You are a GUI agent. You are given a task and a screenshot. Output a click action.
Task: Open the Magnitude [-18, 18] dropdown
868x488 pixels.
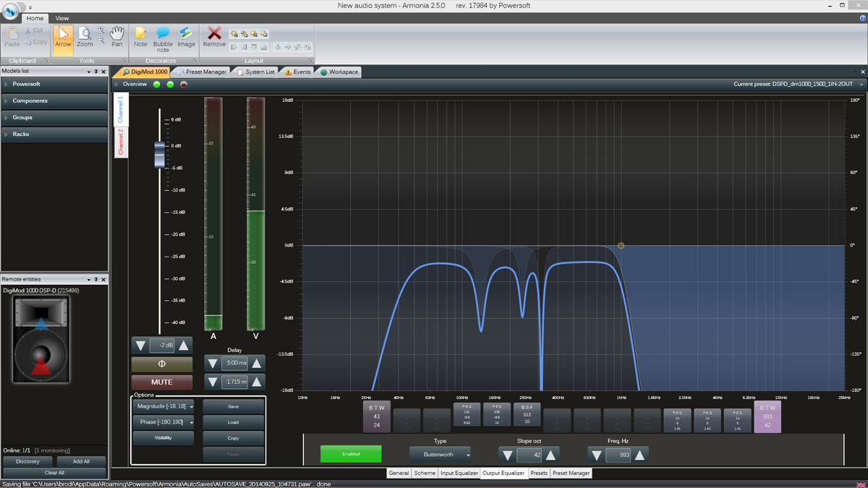point(163,407)
